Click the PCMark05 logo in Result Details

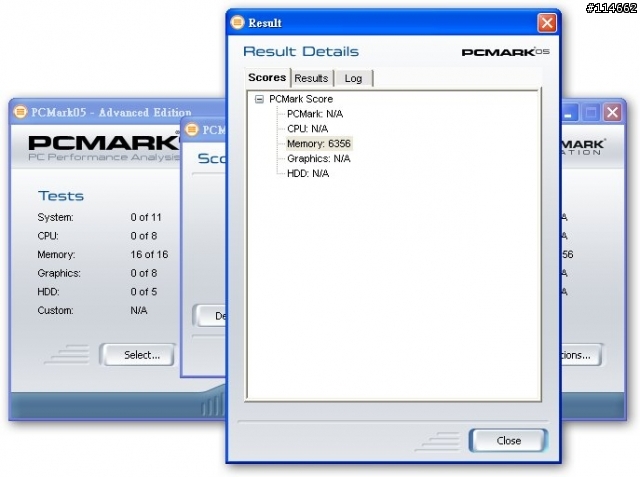[505, 52]
